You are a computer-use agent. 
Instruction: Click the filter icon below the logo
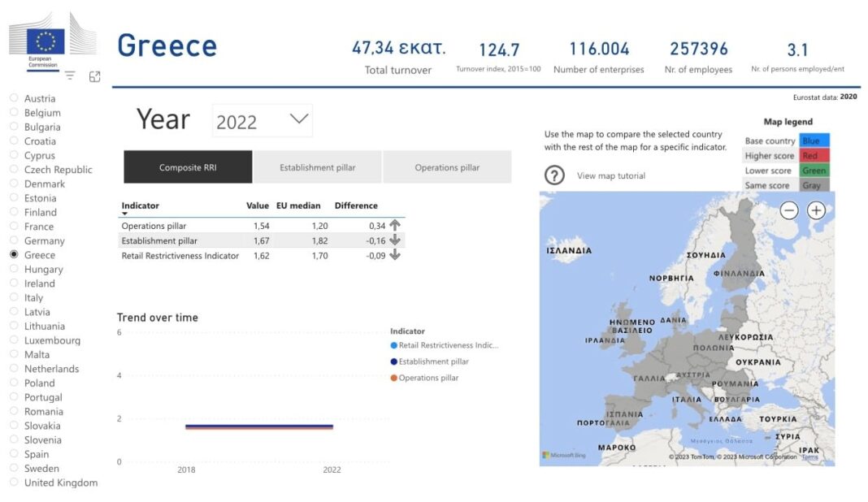coord(70,76)
